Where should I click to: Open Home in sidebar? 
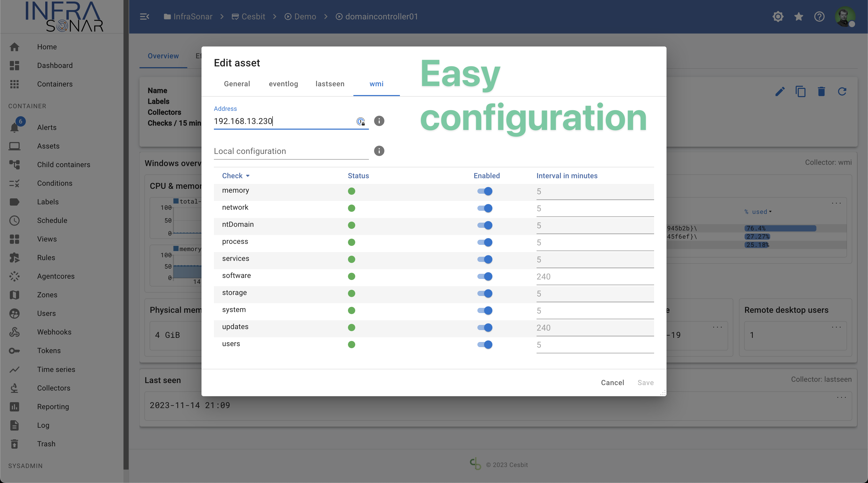(47, 47)
